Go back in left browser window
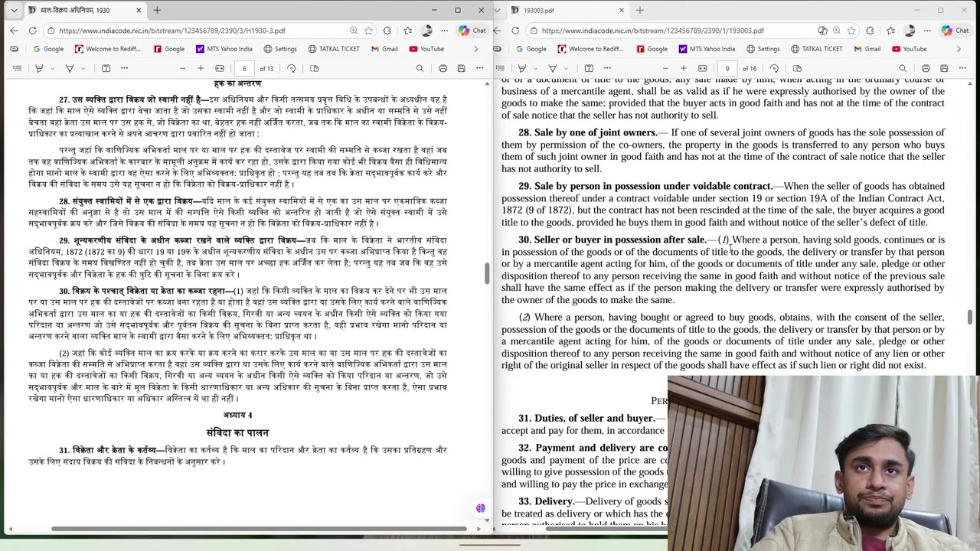Screen dimensions: 980x551 click(x=14, y=31)
